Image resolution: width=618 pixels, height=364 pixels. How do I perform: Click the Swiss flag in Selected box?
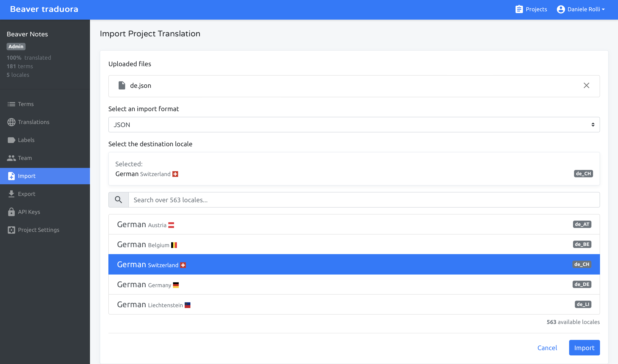175,174
